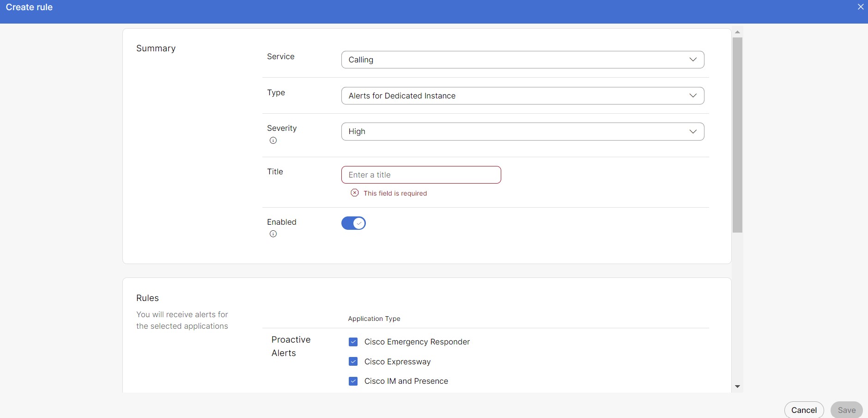Uncheck Cisco Expressway checkbox
The image size is (868, 418).
(x=353, y=362)
